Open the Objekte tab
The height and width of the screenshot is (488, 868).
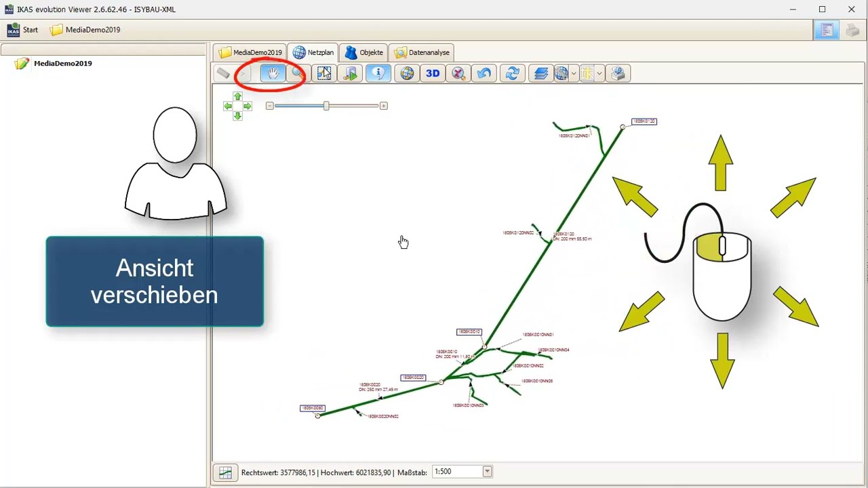tap(364, 52)
